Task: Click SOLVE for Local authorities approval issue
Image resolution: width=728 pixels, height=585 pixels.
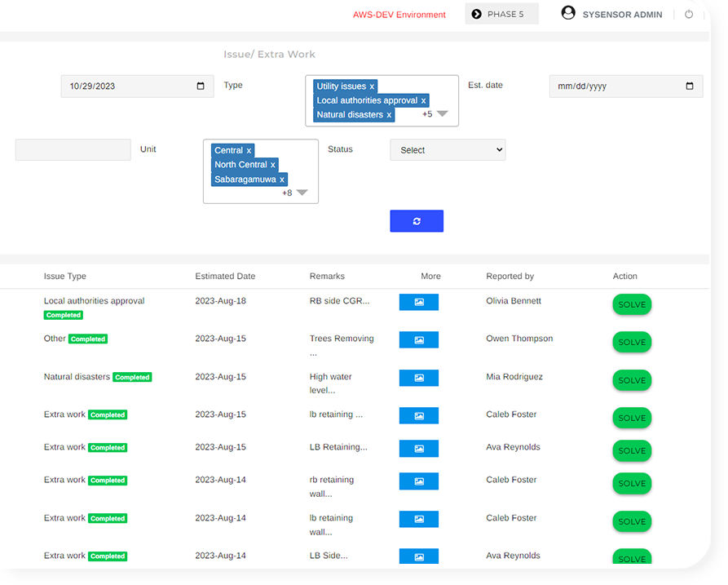Action: pyautogui.click(x=632, y=305)
